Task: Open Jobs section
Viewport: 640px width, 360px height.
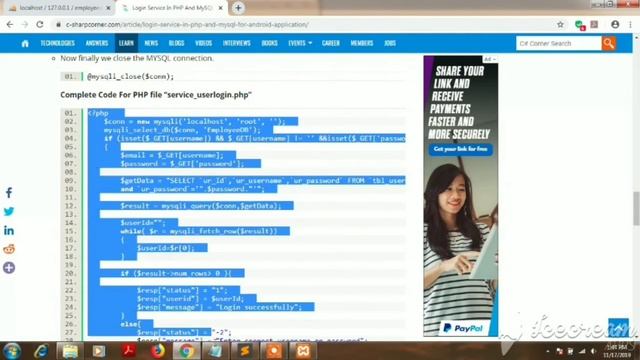Action: pos(390,43)
